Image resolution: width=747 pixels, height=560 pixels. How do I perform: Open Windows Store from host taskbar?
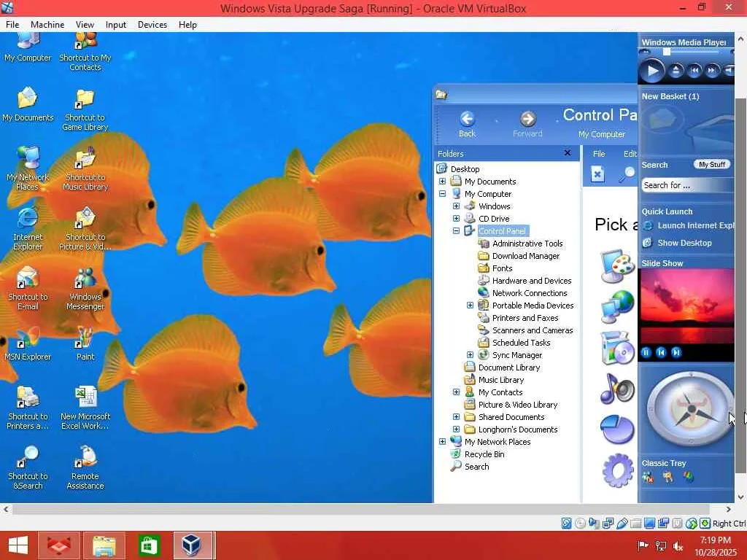(149, 545)
